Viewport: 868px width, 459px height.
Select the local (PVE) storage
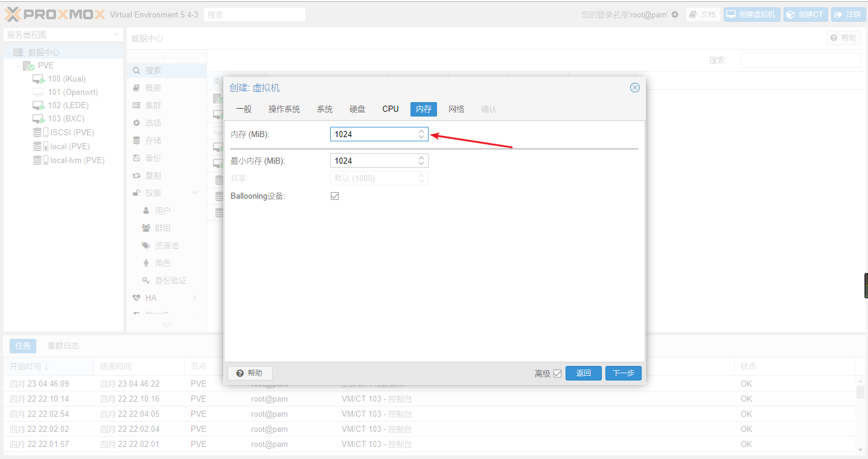coord(64,146)
